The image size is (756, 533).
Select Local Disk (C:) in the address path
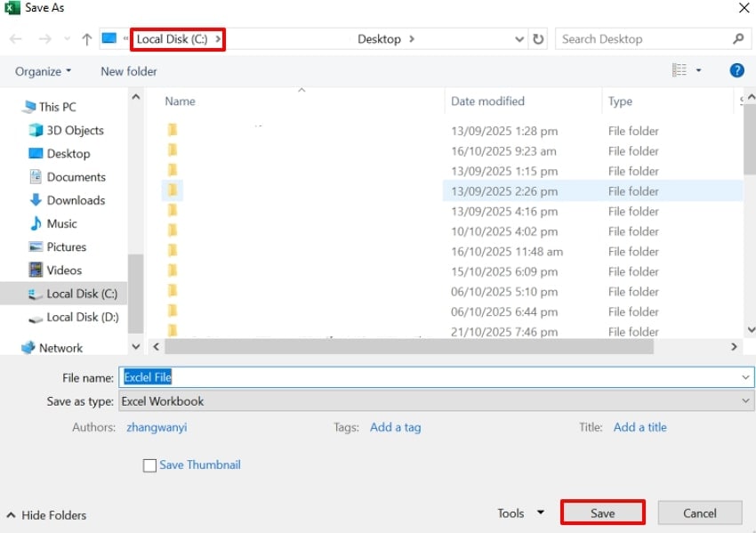[x=173, y=39]
